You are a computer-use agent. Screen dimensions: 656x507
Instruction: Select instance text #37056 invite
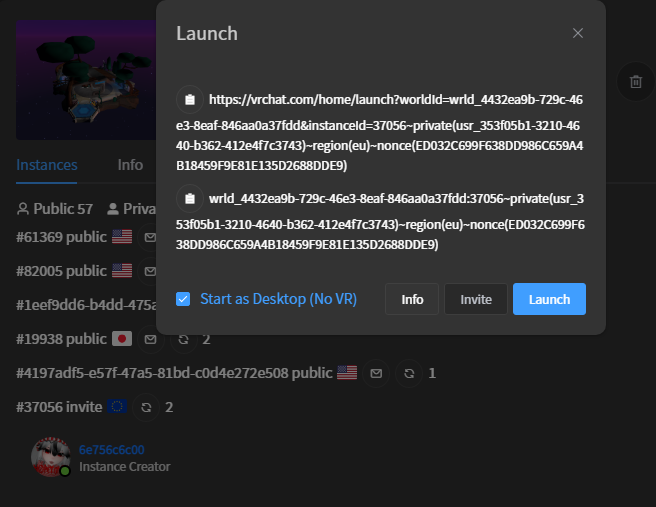click(59, 407)
